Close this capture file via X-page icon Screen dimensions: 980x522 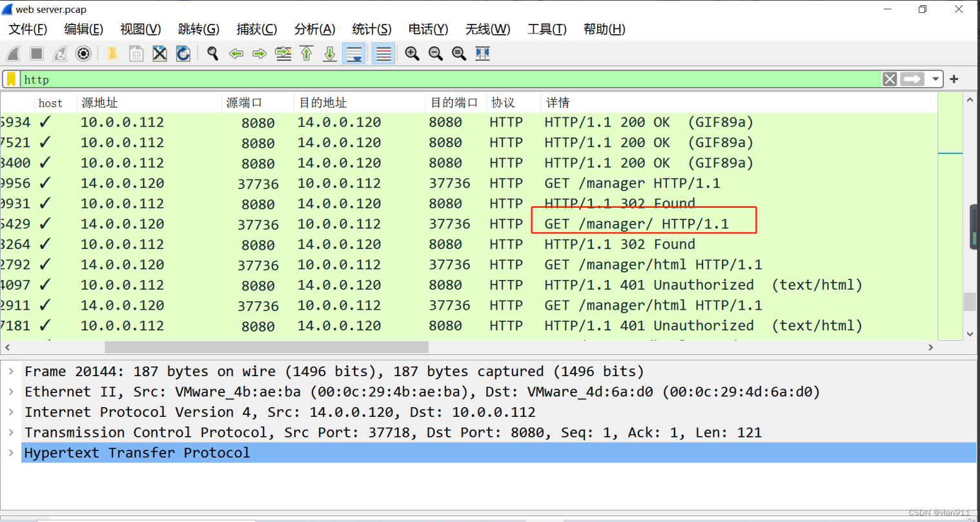159,54
